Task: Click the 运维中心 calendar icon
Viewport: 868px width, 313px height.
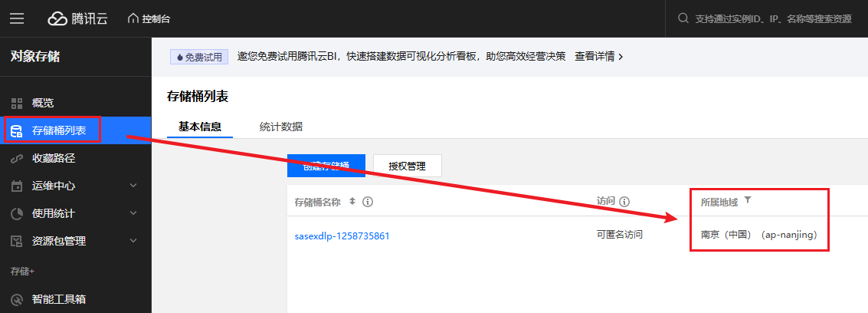Action: click(17, 186)
